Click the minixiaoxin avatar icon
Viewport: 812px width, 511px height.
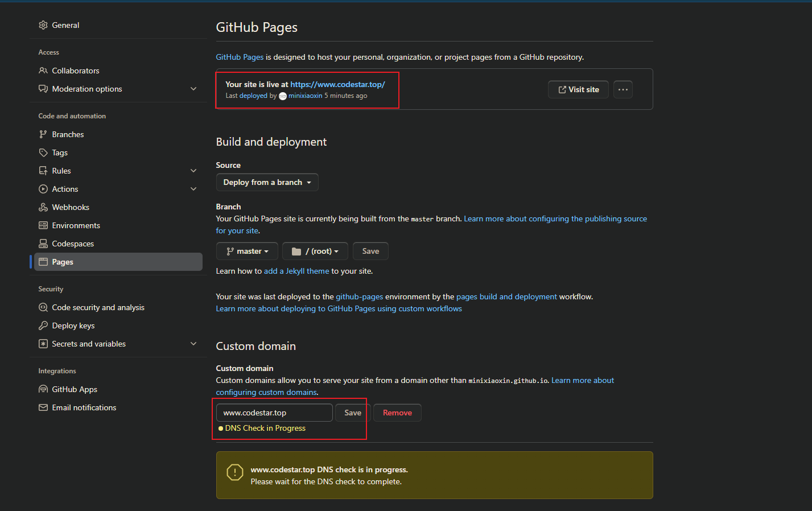(283, 96)
